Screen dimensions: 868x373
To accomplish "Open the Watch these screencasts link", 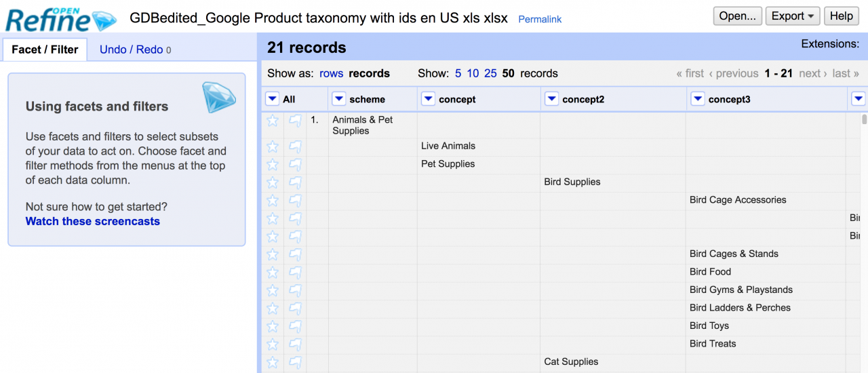I will pos(93,221).
